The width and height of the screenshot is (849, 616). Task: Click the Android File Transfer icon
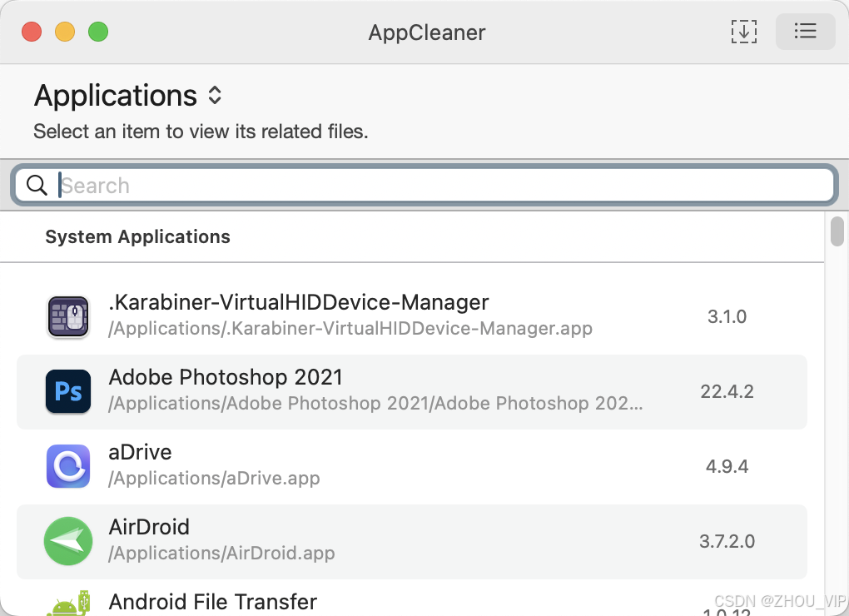[69, 604]
